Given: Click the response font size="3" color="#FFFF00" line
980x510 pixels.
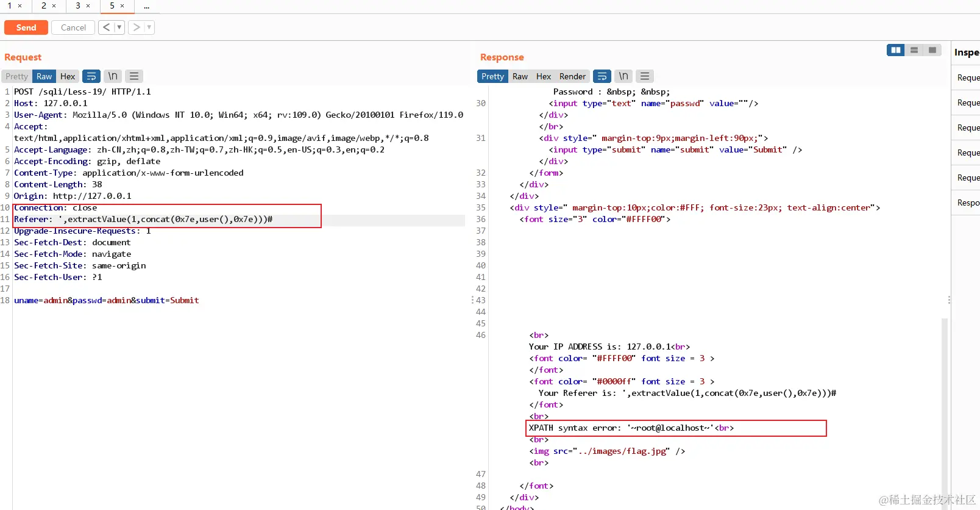Looking at the screenshot, I should click(595, 219).
